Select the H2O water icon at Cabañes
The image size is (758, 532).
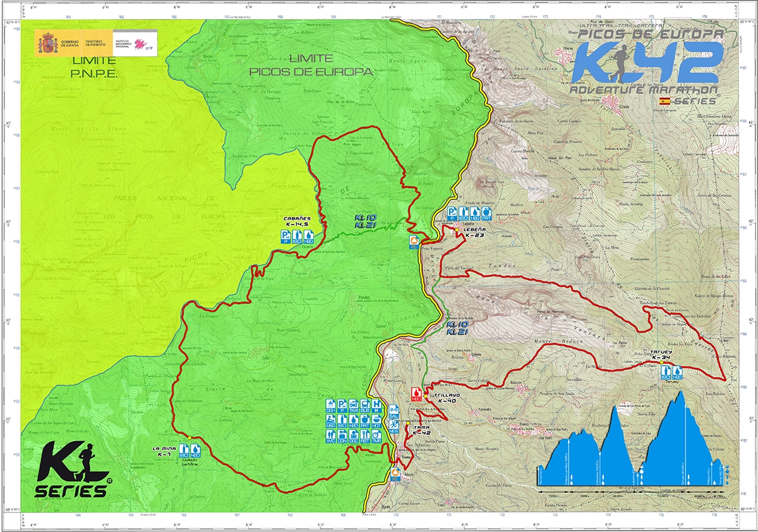[x=308, y=237]
